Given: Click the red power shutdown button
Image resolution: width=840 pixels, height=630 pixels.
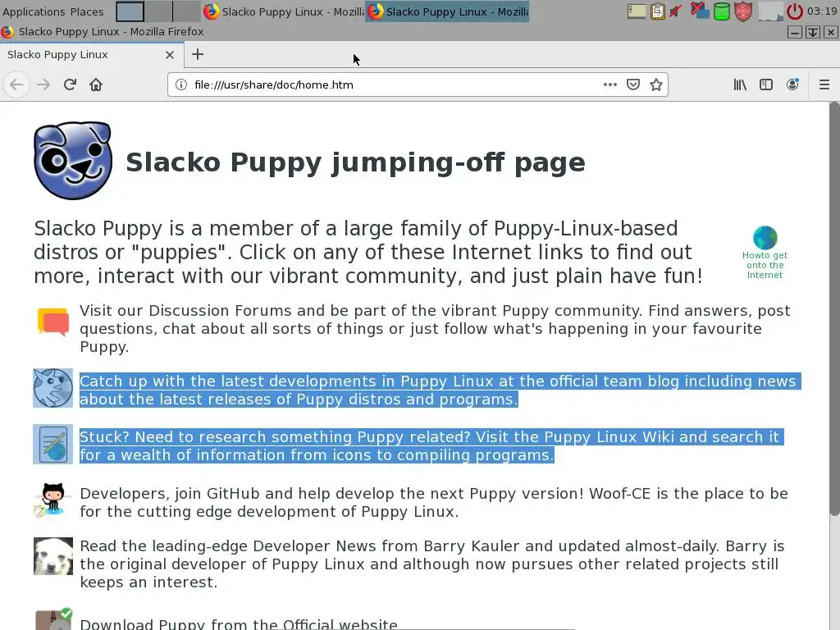Looking at the screenshot, I should pyautogui.click(x=794, y=11).
